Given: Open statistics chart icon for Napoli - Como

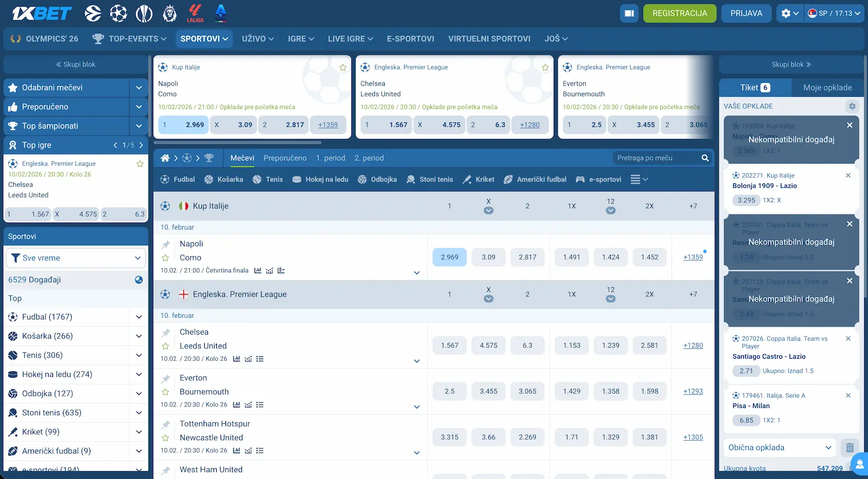Looking at the screenshot, I should coord(258,271).
